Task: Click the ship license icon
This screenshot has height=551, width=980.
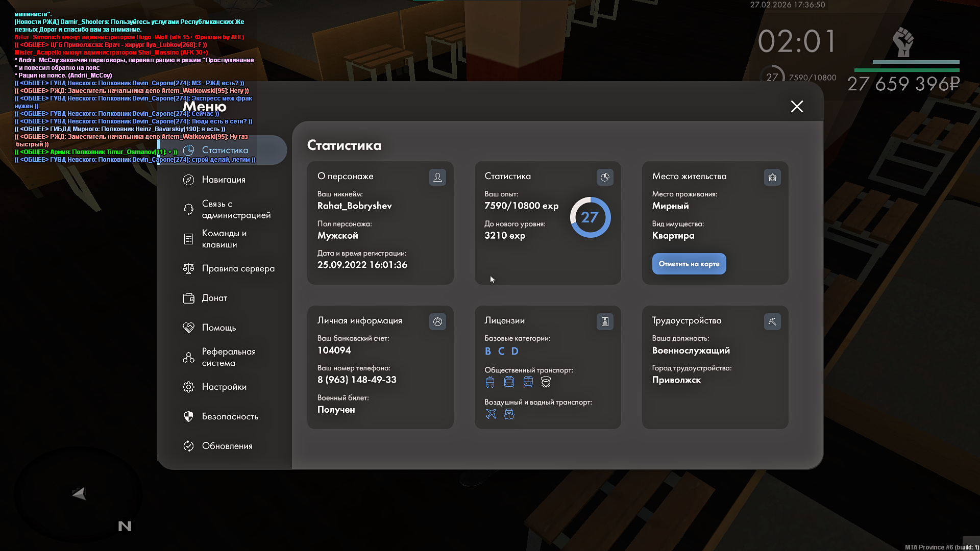Action: [509, 414]
